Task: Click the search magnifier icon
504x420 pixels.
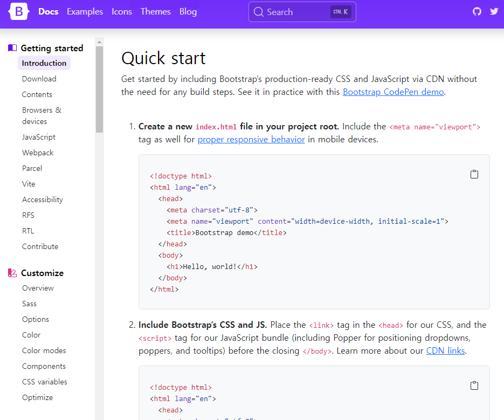Action: pyautogui.click(x=258, y=12)
